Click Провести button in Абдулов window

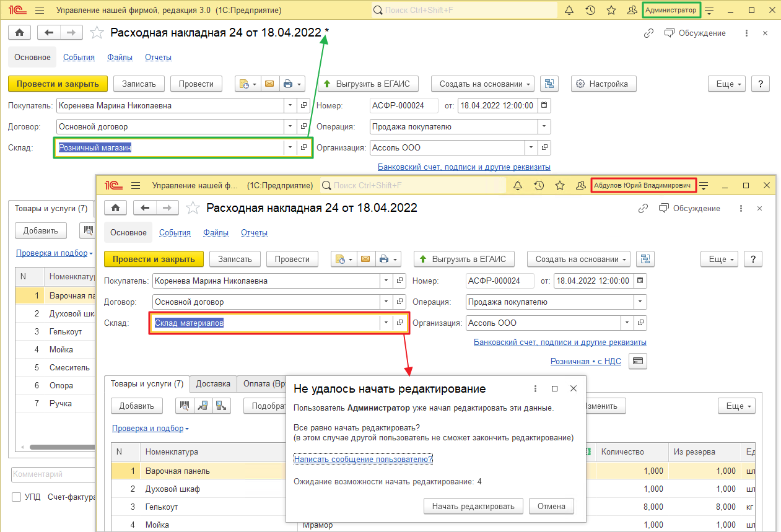(x=292, y=259)
